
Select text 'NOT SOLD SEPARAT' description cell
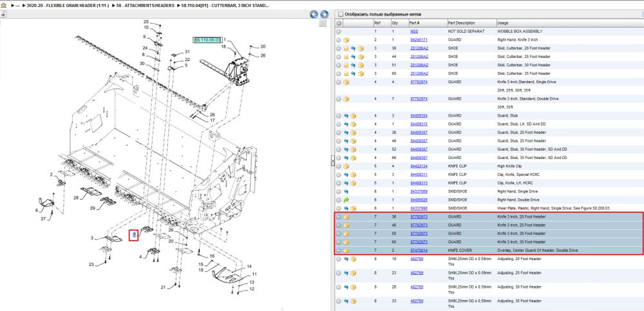(x=466, y=31)
